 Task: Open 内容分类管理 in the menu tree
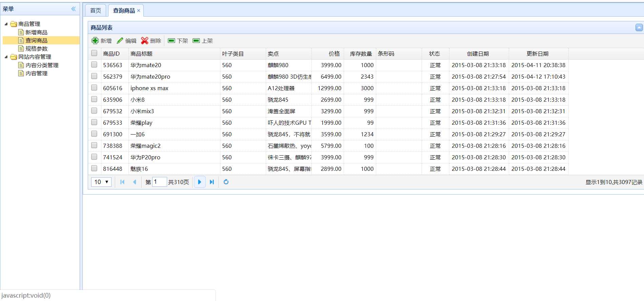pos(42,65)
